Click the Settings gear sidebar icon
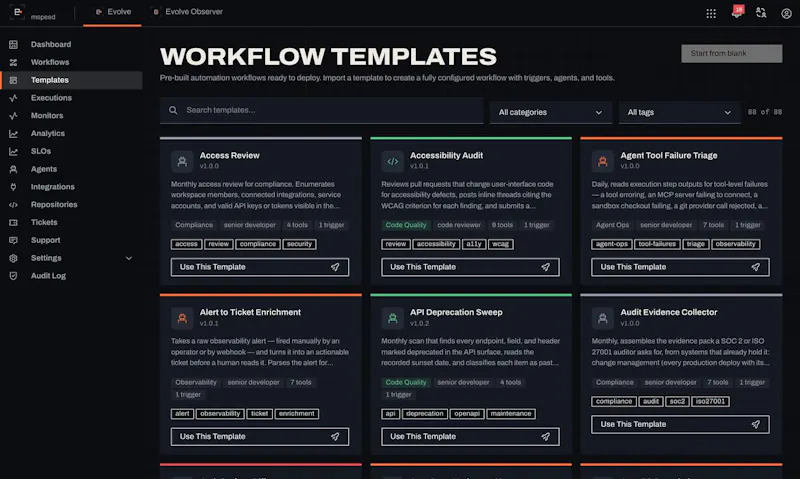The height and width of the screenshot is (479, 800). coord(13,258)
